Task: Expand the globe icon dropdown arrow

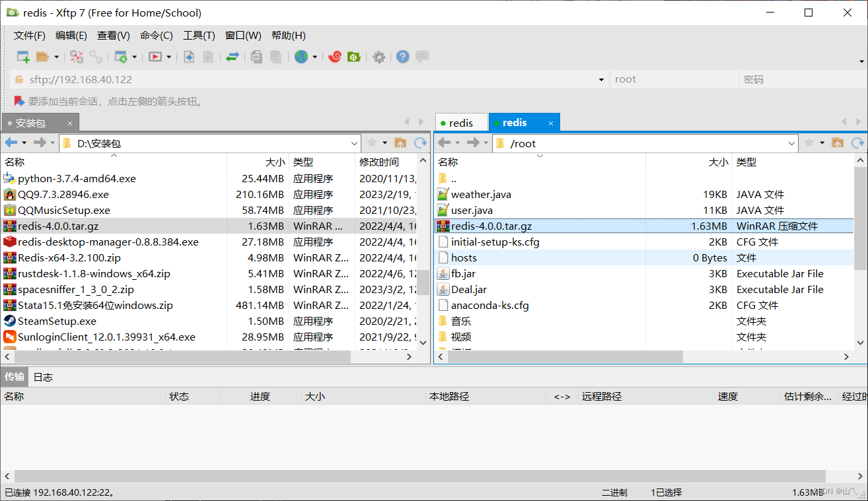Action: (314, 57)
